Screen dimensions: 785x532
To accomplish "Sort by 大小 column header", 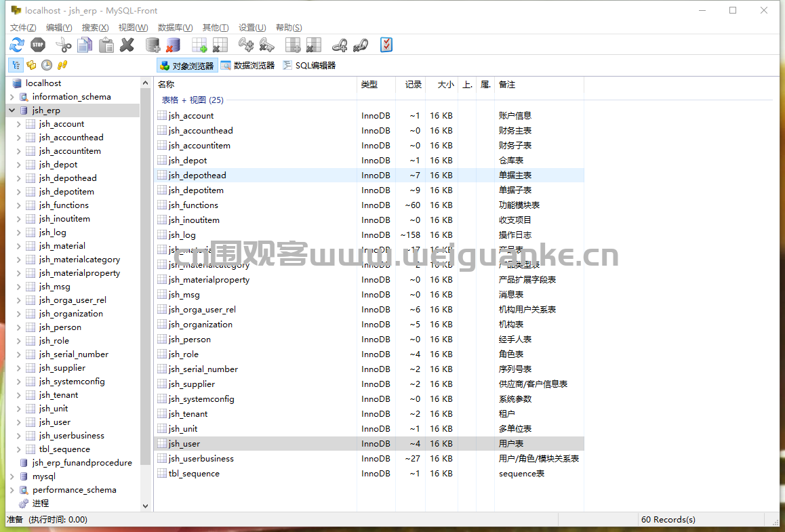I will (x=441, y=85).
